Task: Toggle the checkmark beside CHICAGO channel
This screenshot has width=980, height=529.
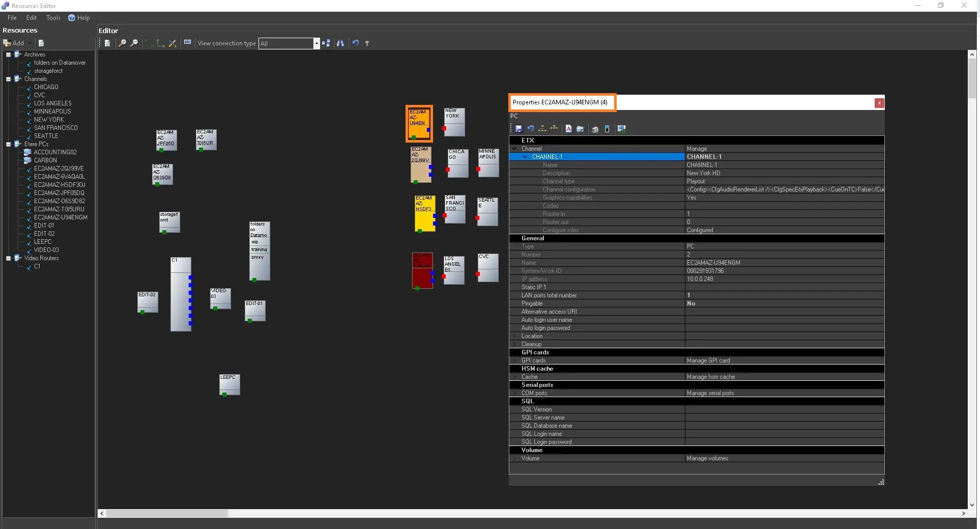Action: pos(29,88)
